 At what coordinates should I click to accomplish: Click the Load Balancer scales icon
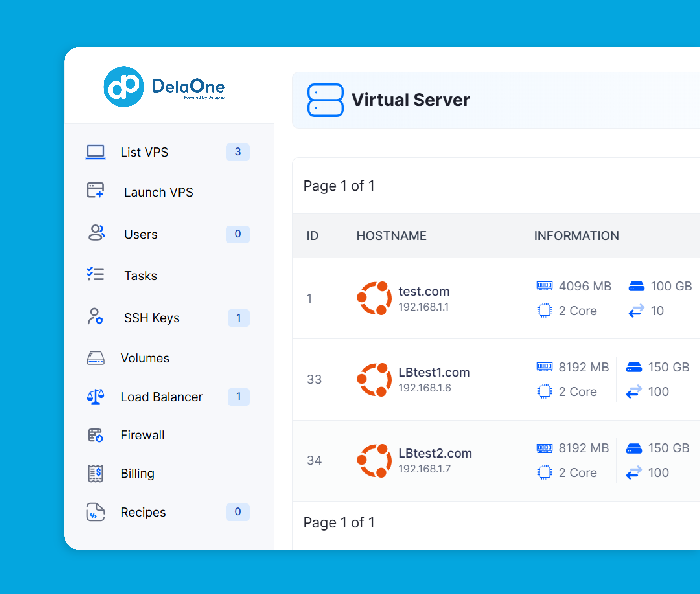pyautogui.click(x=96, y=397)
